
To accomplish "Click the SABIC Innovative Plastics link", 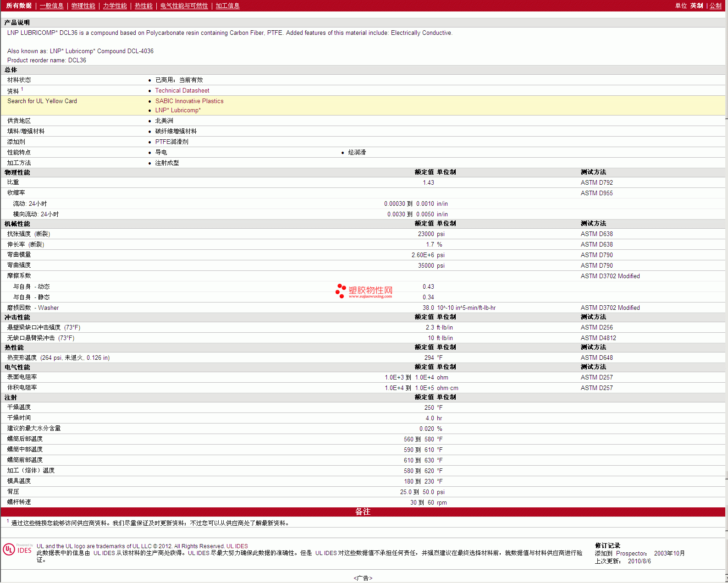I will pos(189,101).
